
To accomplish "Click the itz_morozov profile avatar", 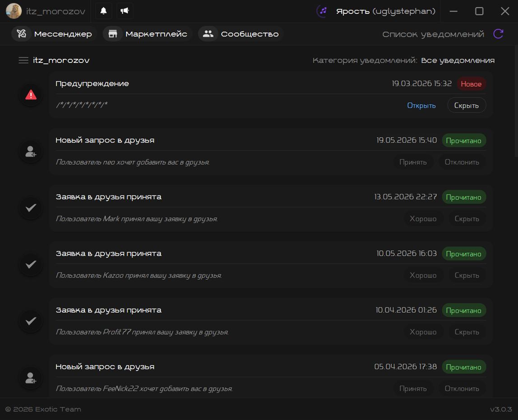I will 14,11.
